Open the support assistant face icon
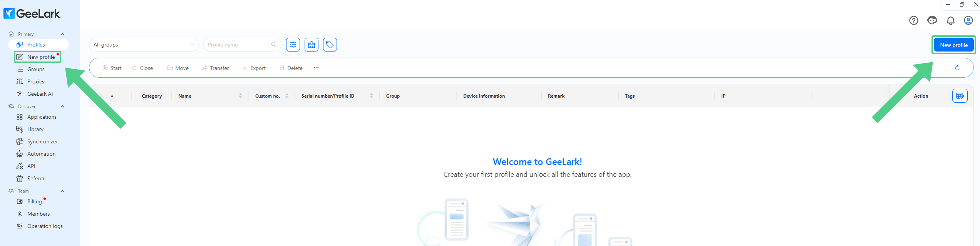The image size is (980, 246). point(932,20)
